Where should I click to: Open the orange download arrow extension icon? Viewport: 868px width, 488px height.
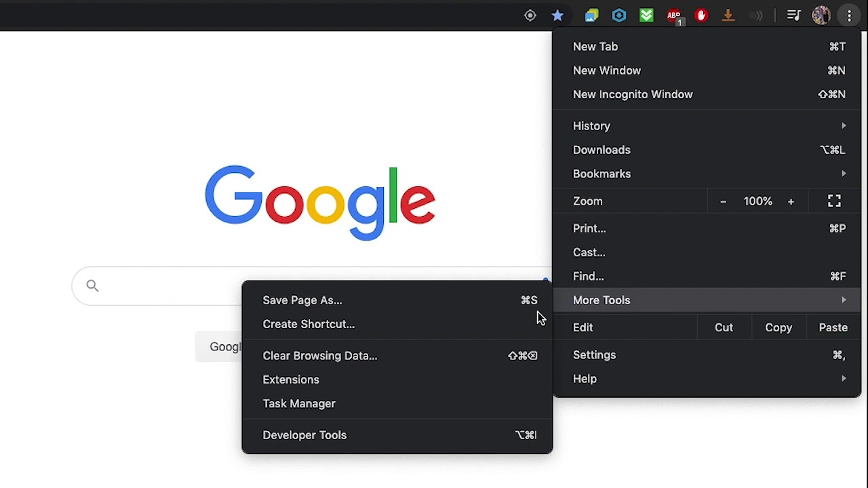click(728, 16)
